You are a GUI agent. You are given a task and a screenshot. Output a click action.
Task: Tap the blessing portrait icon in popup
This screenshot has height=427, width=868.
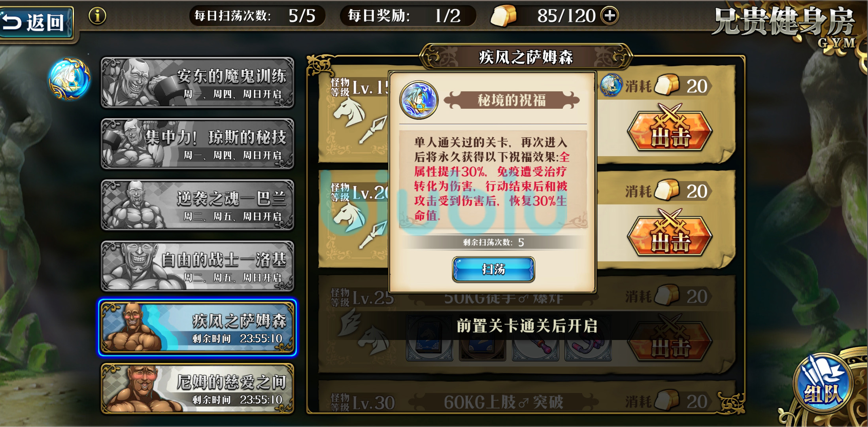(x=419, y=100)
